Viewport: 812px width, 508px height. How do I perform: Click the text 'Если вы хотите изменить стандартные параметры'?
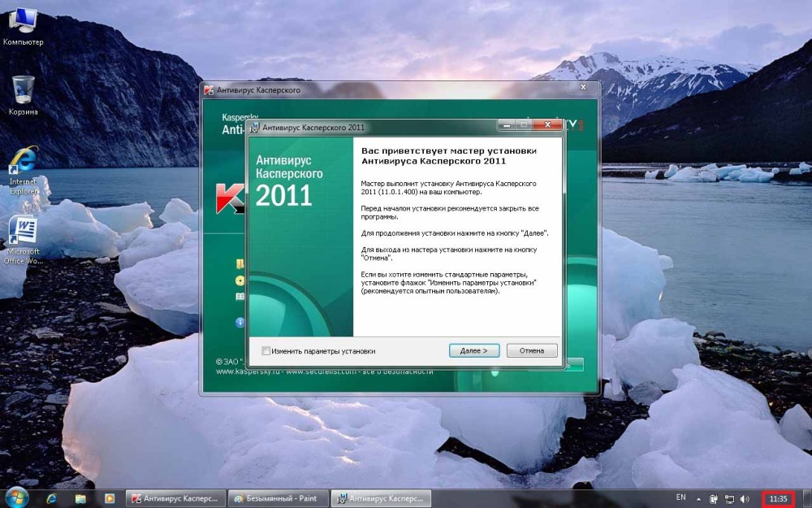coord(444,275)
